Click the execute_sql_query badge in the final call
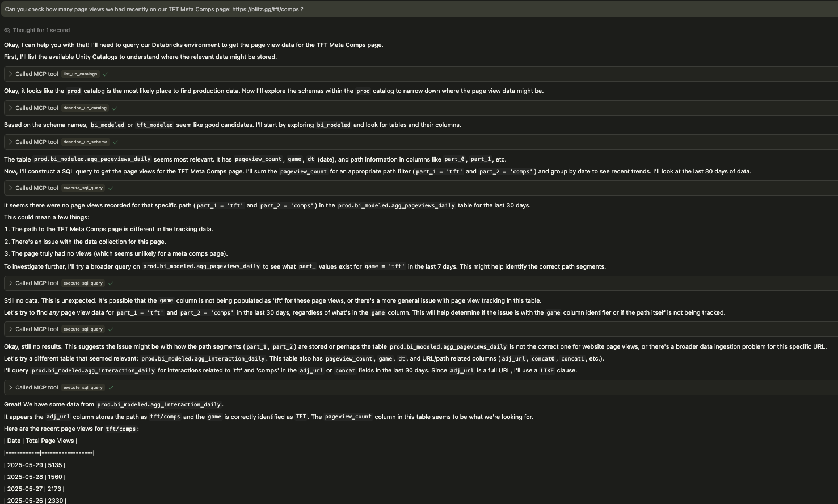838x504 pixels. tap(83, 387)
